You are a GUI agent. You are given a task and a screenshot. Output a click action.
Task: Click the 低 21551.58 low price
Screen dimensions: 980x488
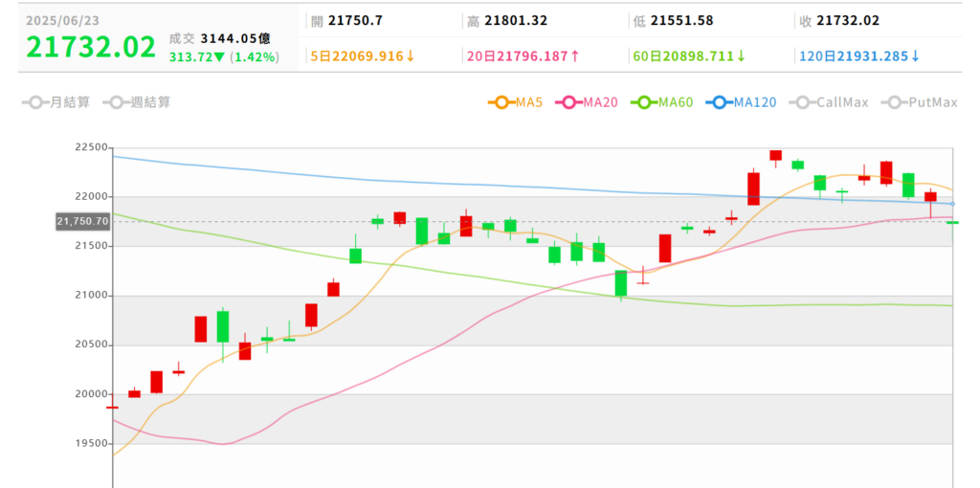click(x=673, y=21)
